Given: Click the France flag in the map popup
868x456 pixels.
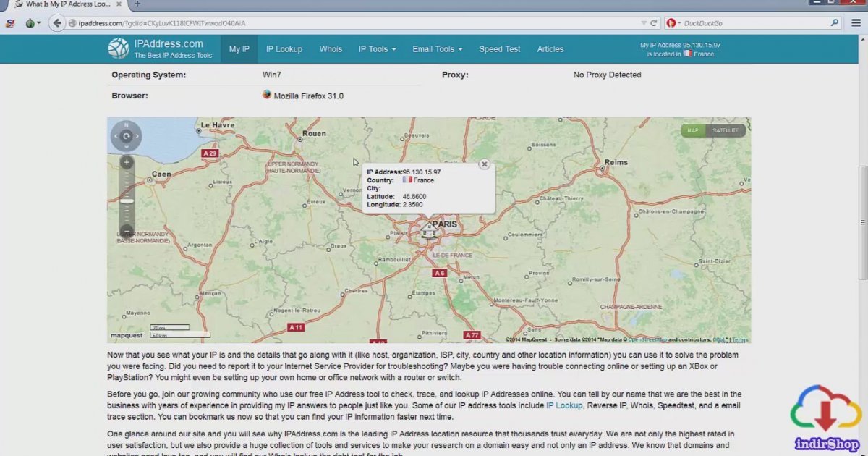Looking at the screenshot, I should point(407,180).
